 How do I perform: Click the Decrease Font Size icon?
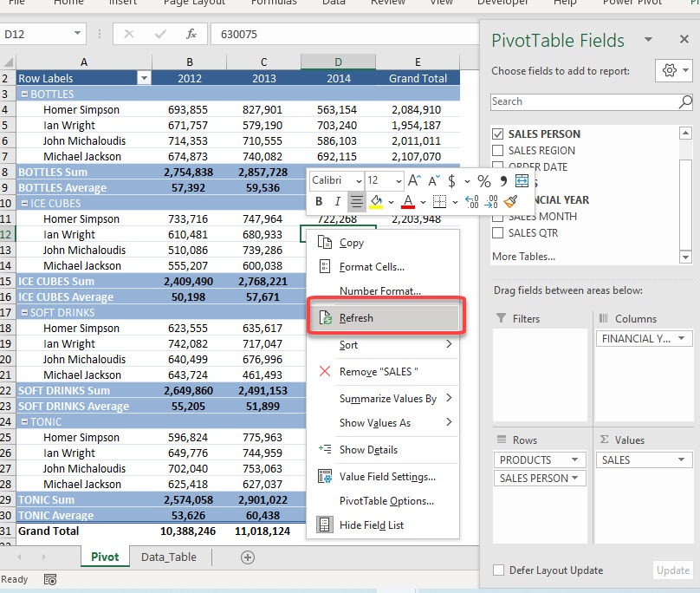click(433, 180)
